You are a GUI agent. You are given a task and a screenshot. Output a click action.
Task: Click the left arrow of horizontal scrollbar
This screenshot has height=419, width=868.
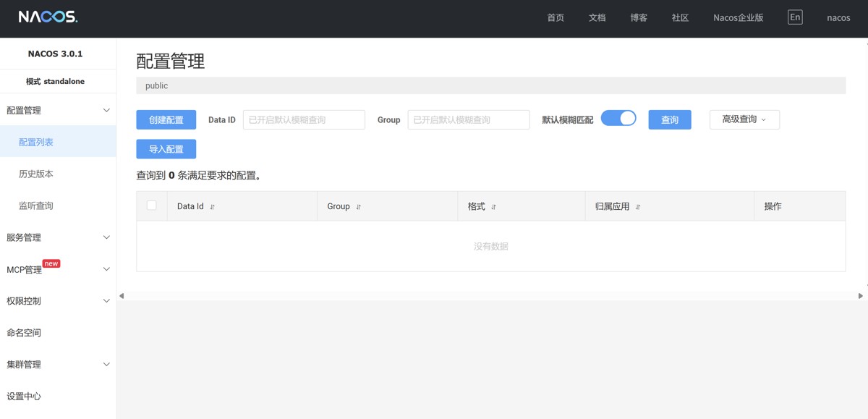tap(122, 296)
